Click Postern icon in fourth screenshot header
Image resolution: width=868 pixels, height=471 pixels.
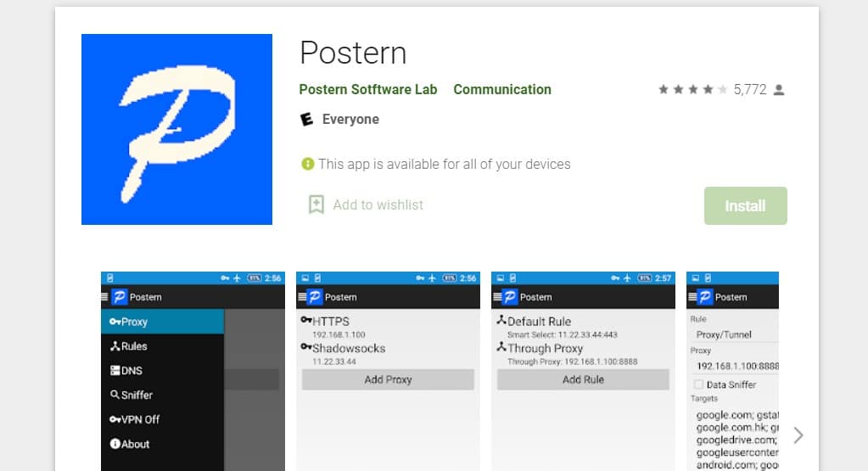tap(705, 297)
